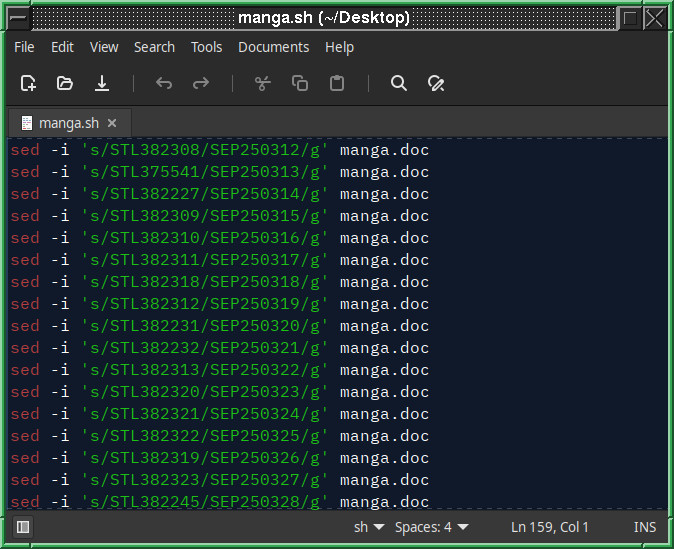Screen dimensions: 674x549
Task: Open the window menu at the title bar's left
Action: coord(17,17)
